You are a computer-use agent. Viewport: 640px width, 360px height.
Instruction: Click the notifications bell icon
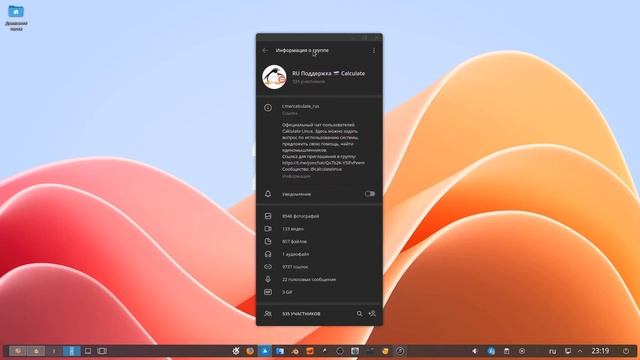(x=268, y=194)
